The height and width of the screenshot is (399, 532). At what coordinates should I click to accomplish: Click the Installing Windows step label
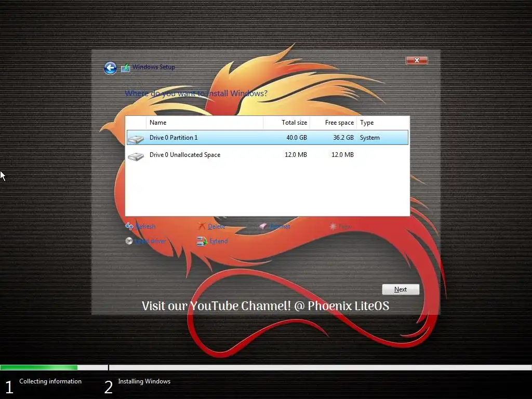point(144,381)
